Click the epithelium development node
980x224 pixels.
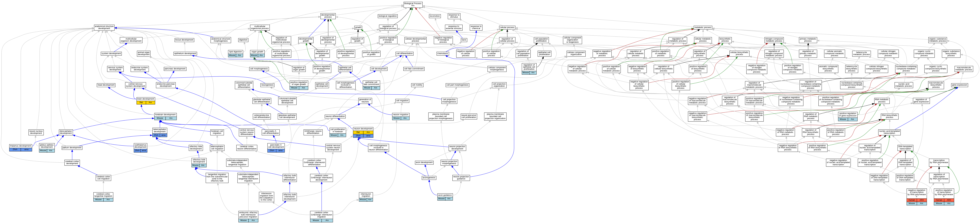coord(185,54)
